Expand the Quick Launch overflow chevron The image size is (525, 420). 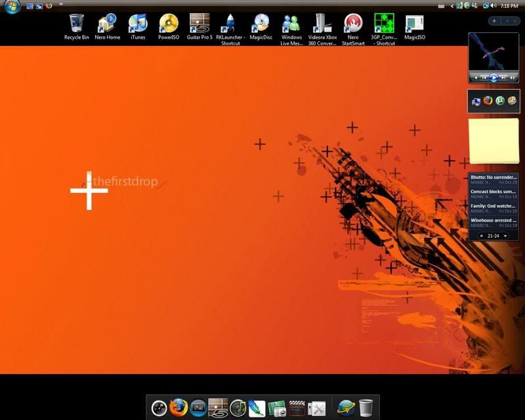point(61,4)
